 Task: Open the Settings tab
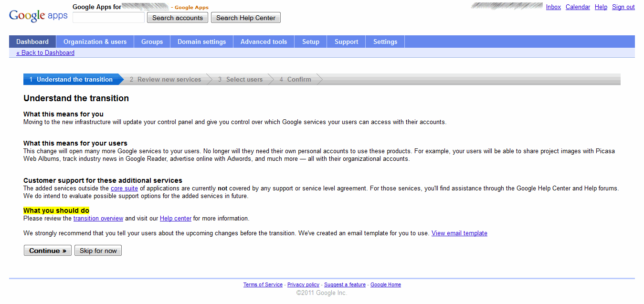385,42
